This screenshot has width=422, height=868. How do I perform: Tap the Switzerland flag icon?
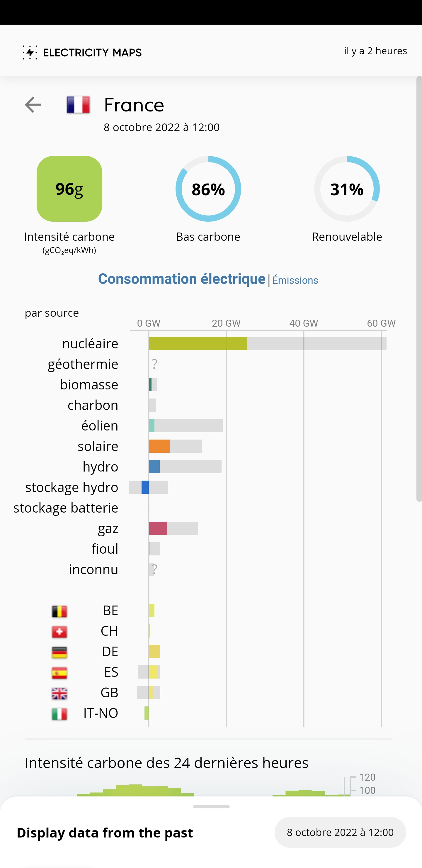[59, 631]
